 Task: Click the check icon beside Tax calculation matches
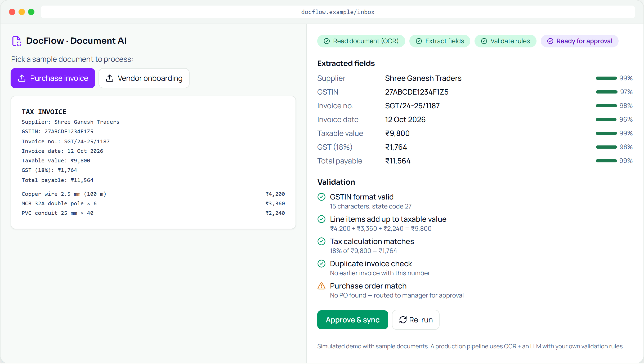(321, 241)
